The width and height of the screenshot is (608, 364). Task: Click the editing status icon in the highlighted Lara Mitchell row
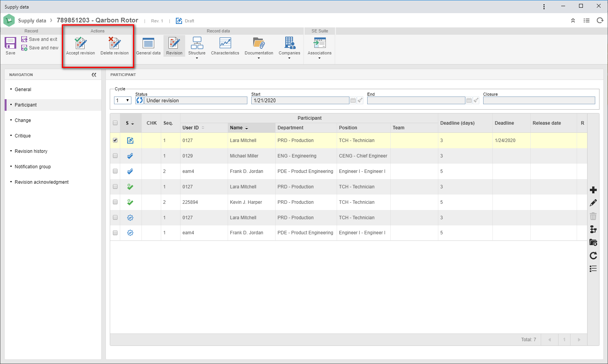[130, 141]
